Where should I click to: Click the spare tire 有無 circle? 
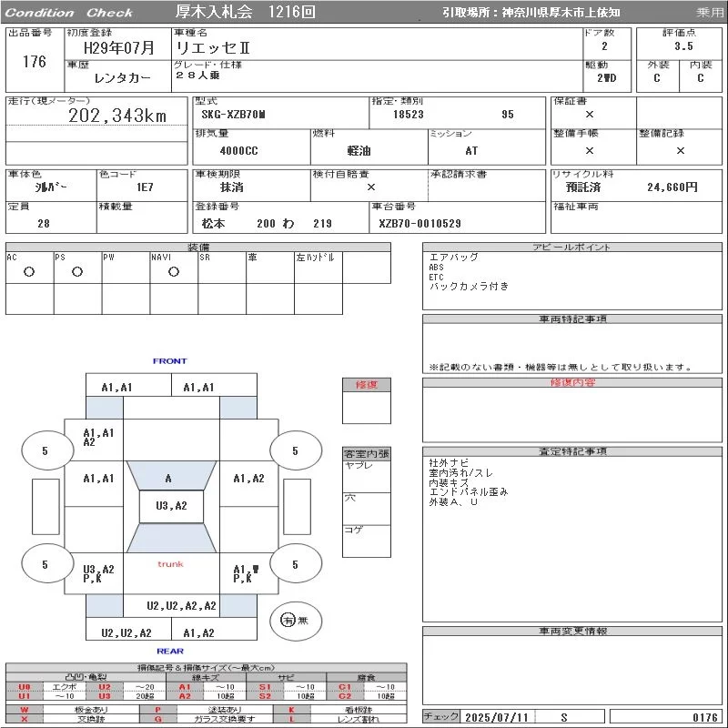coord(296,621)
